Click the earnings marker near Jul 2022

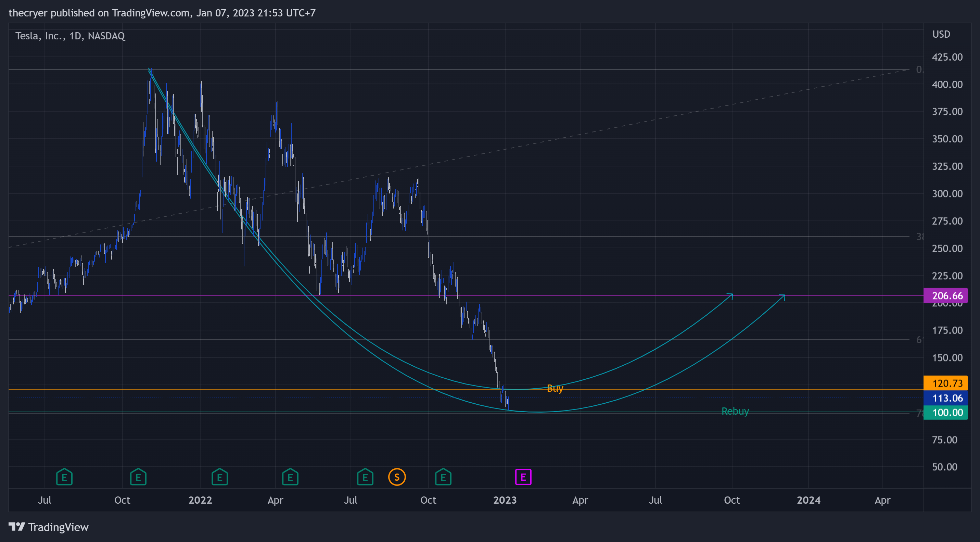click(365, 477)
